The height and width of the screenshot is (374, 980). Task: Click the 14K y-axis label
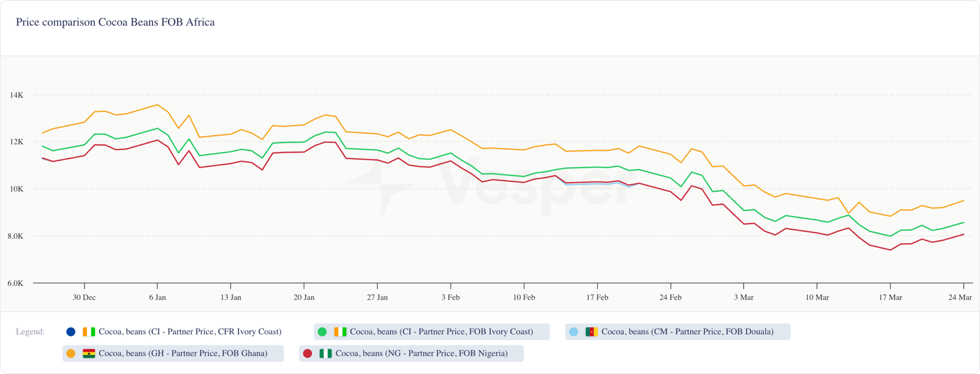(17, 95)
